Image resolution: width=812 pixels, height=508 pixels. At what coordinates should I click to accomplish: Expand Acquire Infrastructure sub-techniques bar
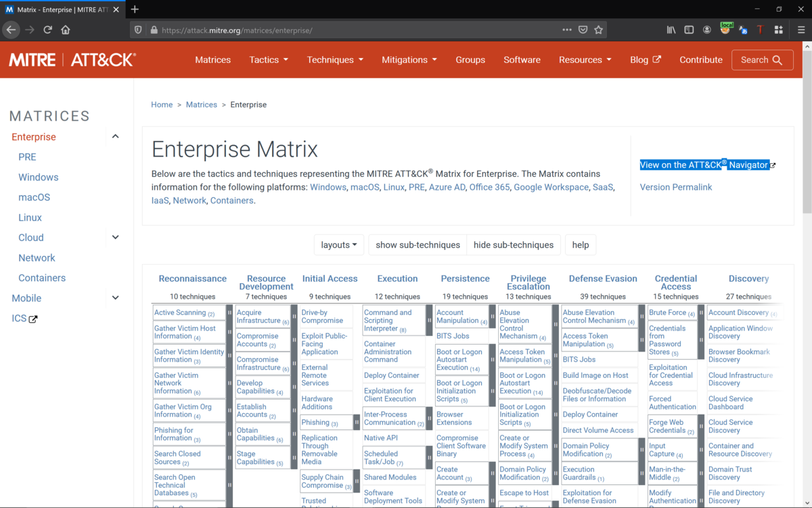click(294, 317)
